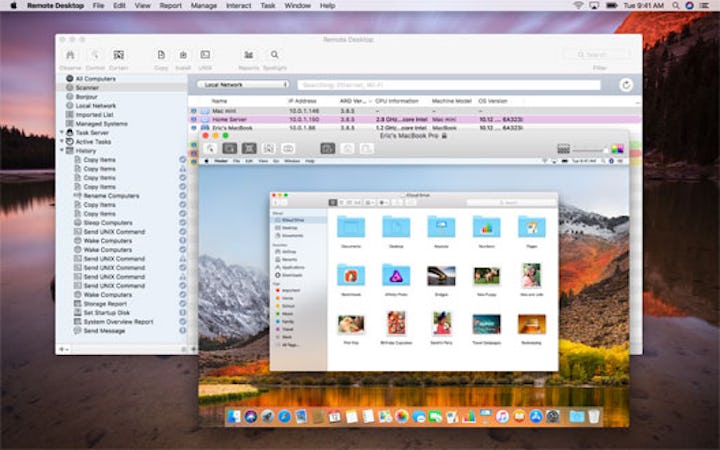Screen dimensions: 720x450
Task: Open the Affinity Photo folder in Finder
Action: coord(396,276)
